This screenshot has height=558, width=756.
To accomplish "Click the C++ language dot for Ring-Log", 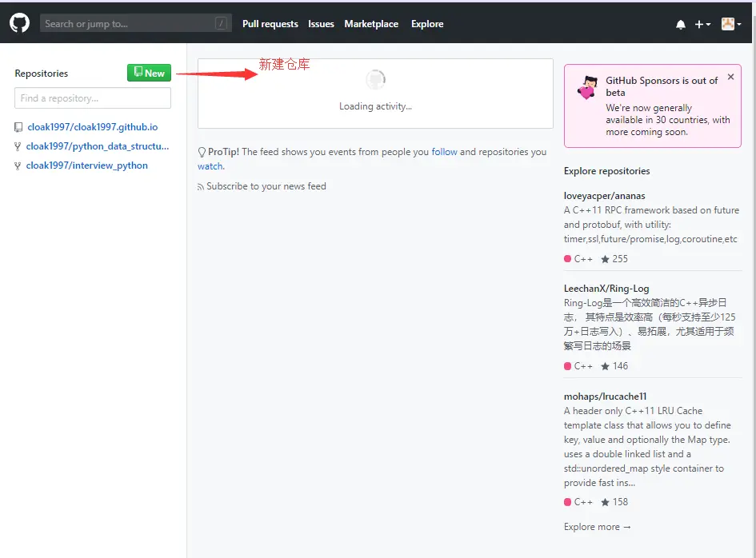I will (567, 366).
